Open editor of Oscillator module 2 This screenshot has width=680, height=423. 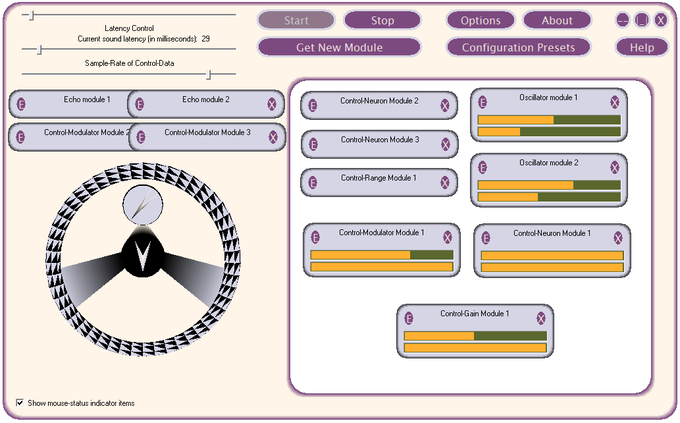[x=482, y=167]
